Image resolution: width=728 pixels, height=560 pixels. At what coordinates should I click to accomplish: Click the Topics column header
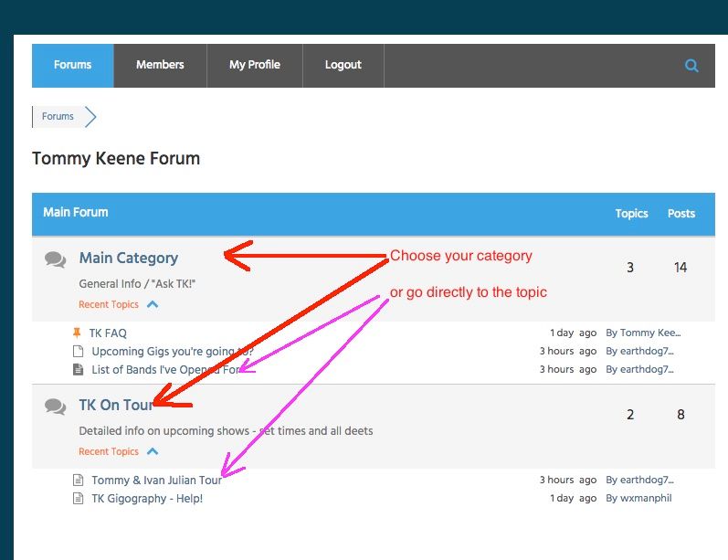click(631, 214)
